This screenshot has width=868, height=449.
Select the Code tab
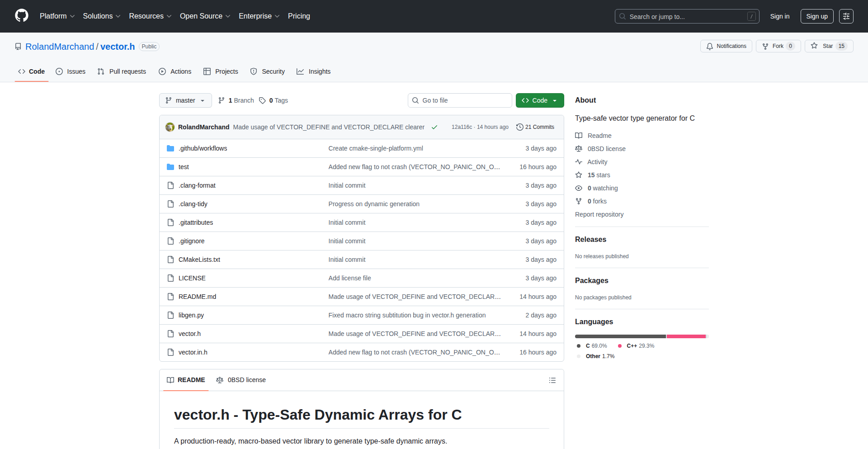click(x=31, y=71)
